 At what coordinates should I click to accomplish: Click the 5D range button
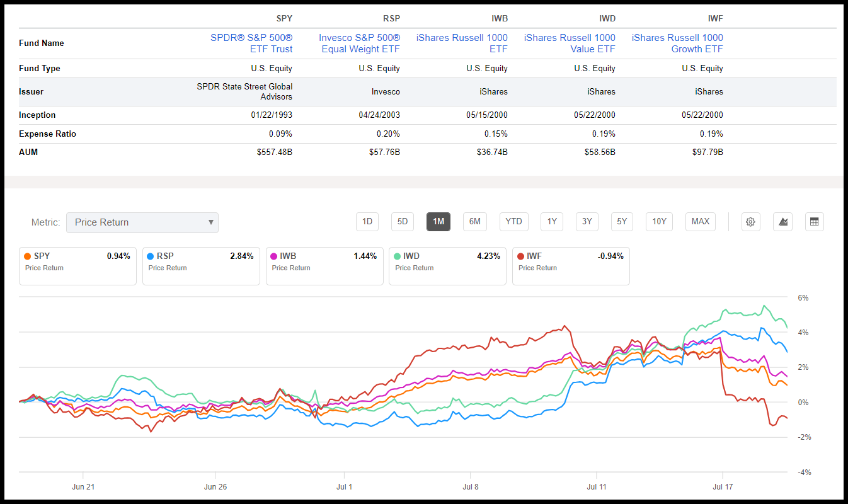click(403, 222)
